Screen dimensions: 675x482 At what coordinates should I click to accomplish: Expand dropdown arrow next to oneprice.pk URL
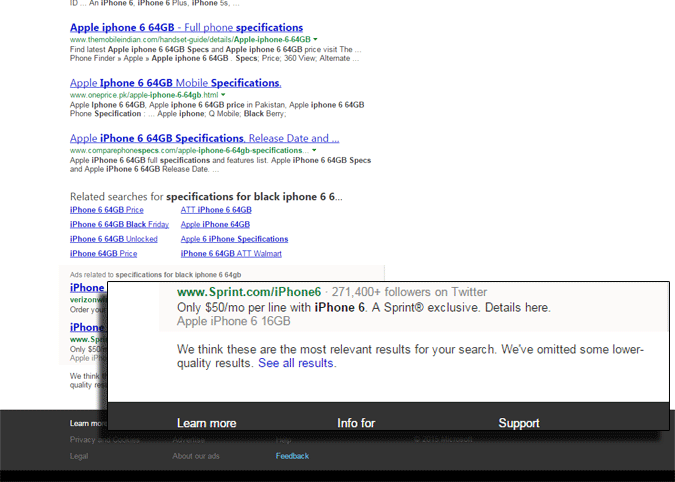pos(223,95)
